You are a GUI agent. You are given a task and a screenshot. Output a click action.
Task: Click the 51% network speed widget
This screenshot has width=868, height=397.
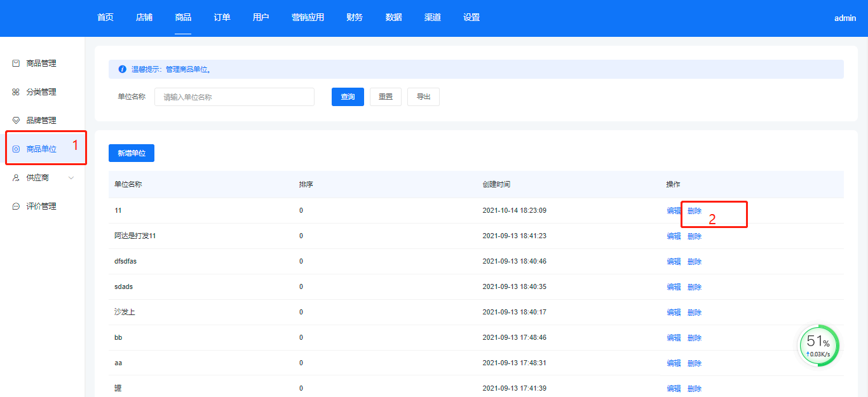point(818,346)
